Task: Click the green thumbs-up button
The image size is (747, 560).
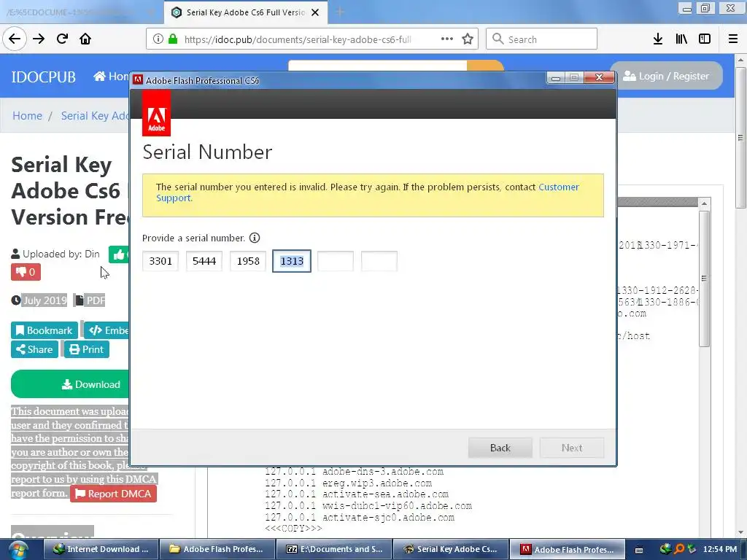Action: pyautogui.click(x=119, y=254)
